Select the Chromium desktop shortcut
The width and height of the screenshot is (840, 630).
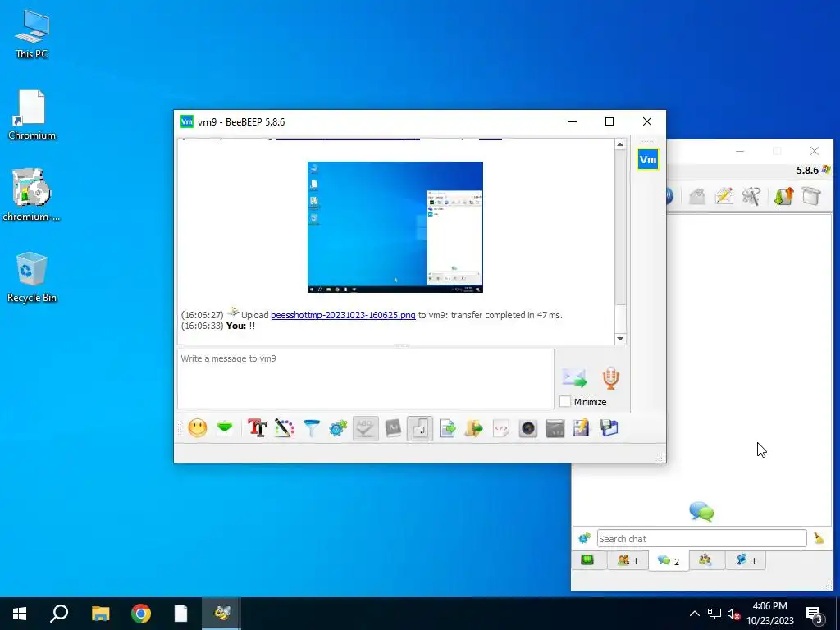point(32,115)
